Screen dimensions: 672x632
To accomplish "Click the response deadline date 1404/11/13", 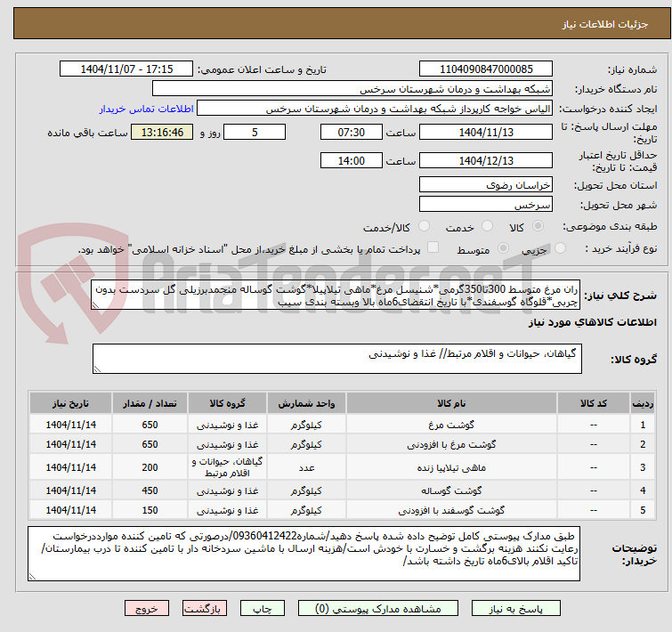I will click(x=486, y=132).
